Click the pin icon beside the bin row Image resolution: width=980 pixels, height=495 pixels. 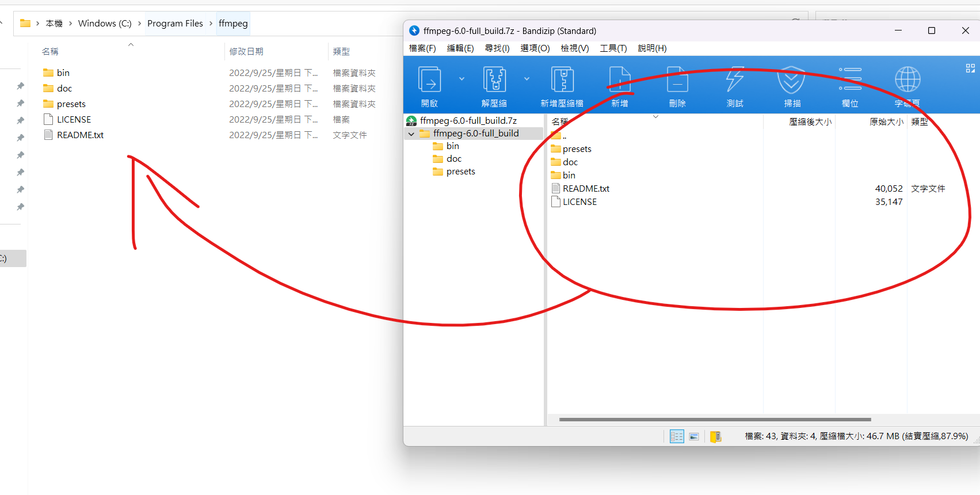tap(21, 86)
